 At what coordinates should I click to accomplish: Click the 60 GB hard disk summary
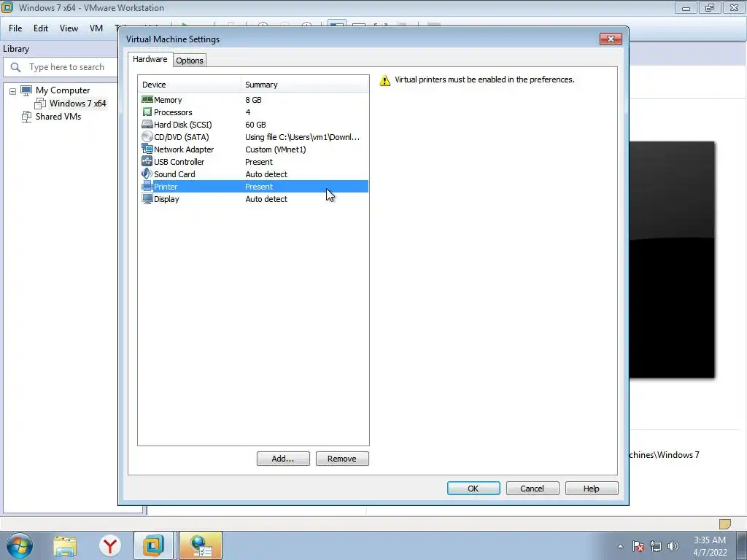tap(255, 124)
